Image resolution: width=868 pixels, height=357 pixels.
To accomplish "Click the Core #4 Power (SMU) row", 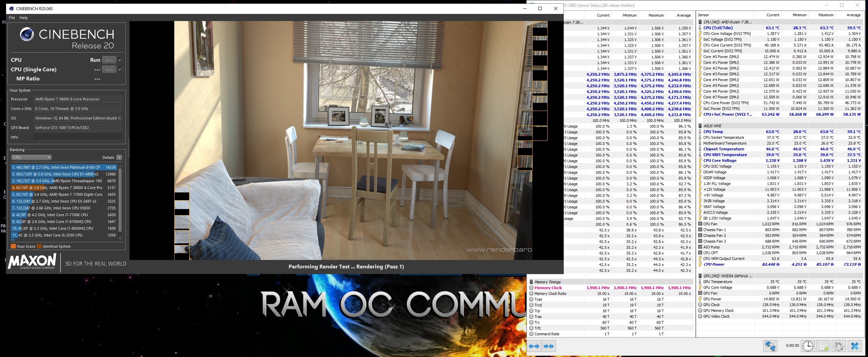I will pyautogui.click(x=780, y=80).
